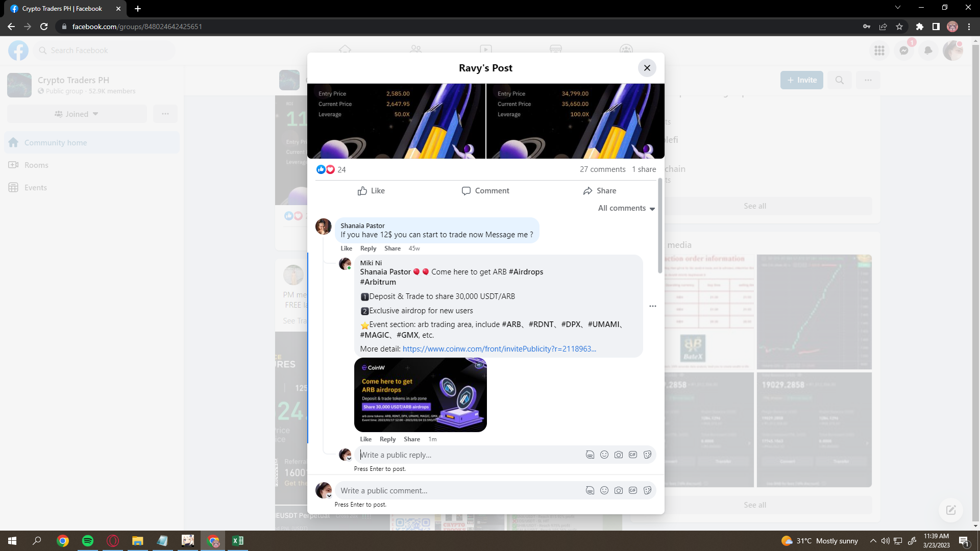Close Ravy's Post dialog
Screen dimensions: 980x551
point(647,68)
